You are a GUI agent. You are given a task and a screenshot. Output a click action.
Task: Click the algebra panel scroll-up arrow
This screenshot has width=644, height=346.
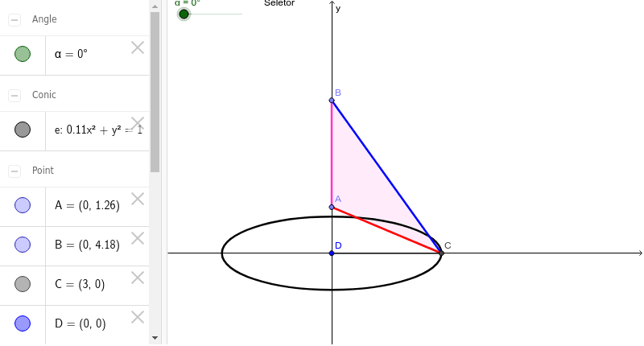(x=155, y=6)
